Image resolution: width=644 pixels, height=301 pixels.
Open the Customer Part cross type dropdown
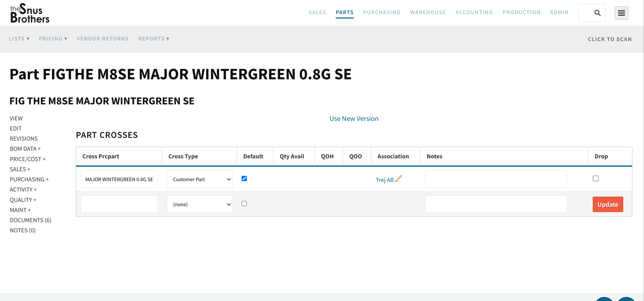199,179
